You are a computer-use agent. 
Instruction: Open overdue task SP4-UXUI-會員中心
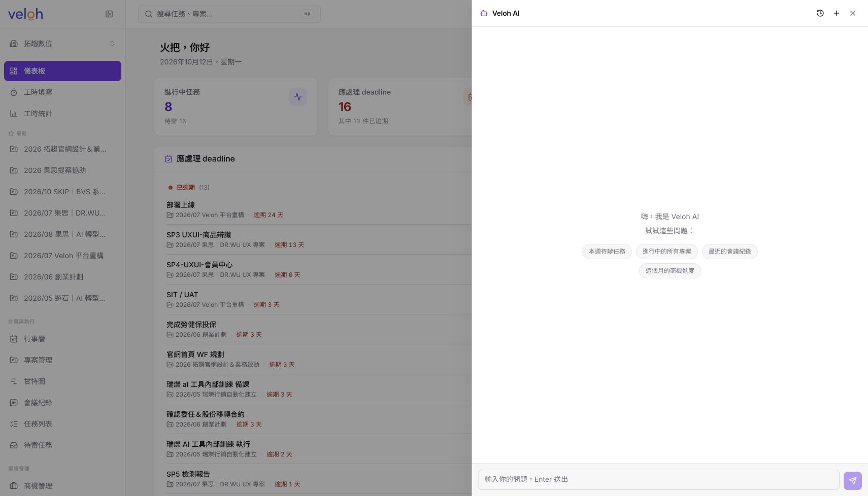(x=199, y=265)
